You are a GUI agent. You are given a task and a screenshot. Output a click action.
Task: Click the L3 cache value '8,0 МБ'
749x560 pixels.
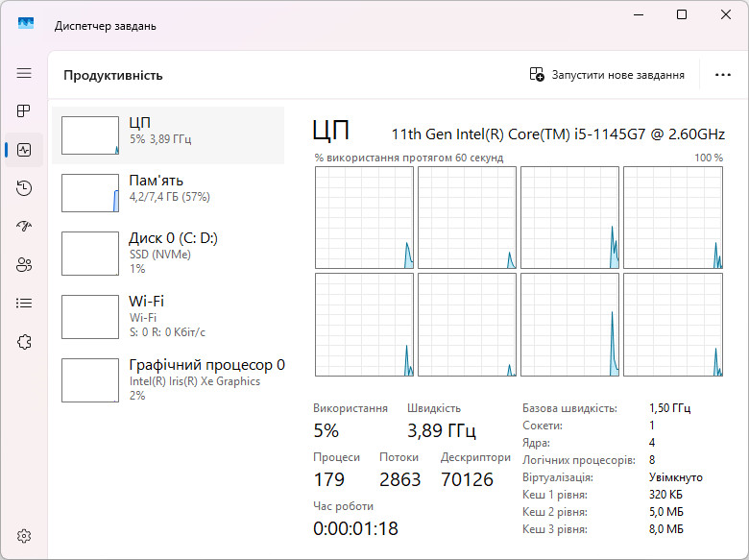click(x=666, y=529)
